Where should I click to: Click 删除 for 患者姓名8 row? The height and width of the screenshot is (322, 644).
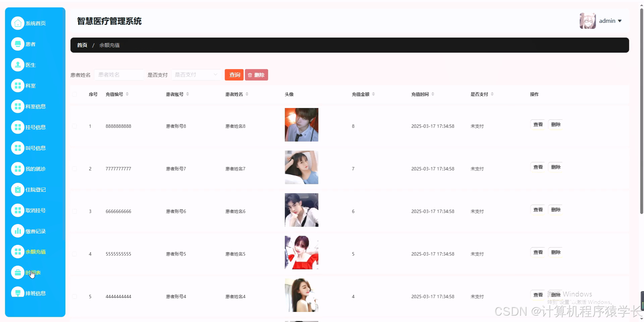[556, 124]
